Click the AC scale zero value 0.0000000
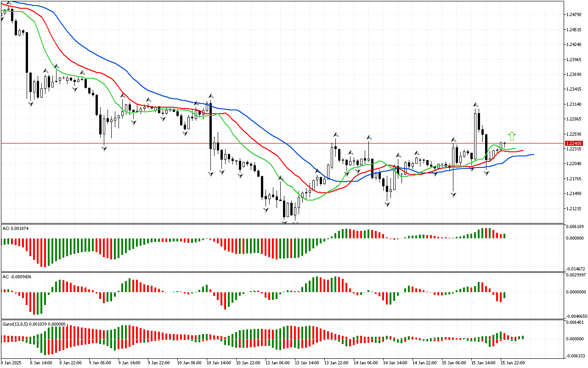Image resolution: width=588 pixels, height=368 pixels. (577, 292)
